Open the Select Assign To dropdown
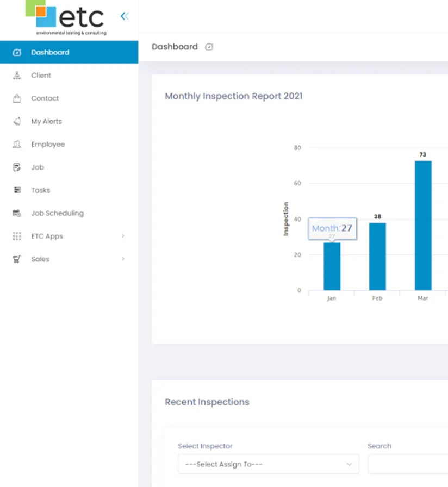 [268, 464]
